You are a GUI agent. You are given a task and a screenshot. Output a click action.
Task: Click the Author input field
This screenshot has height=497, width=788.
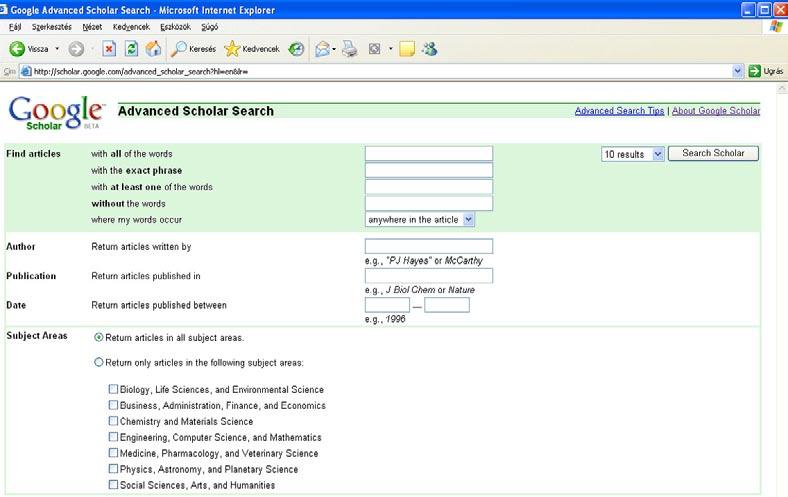(429, 246)
